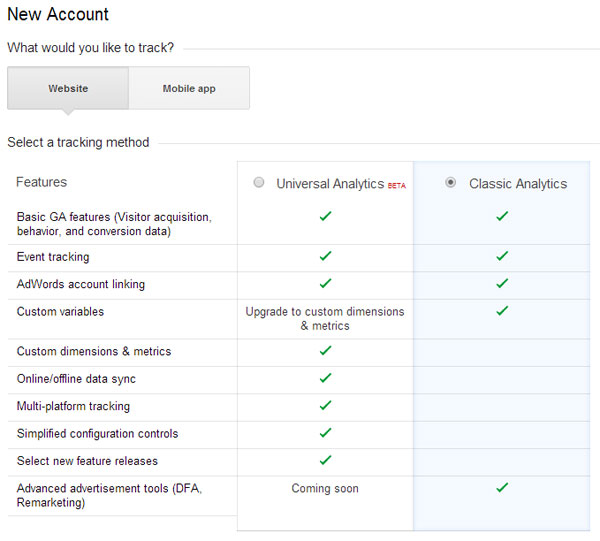Click Universal Analytics checkmark for Basic GA features

(325, 216)
